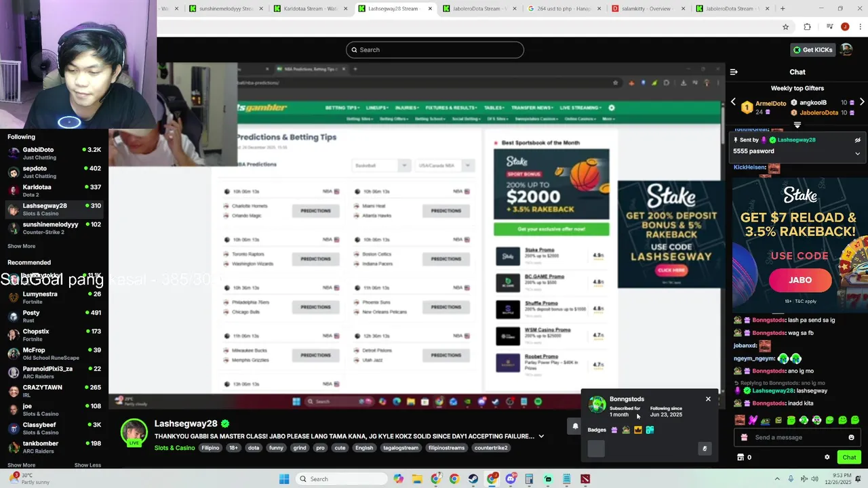Click the Kick search field

(x=435, y=49)
